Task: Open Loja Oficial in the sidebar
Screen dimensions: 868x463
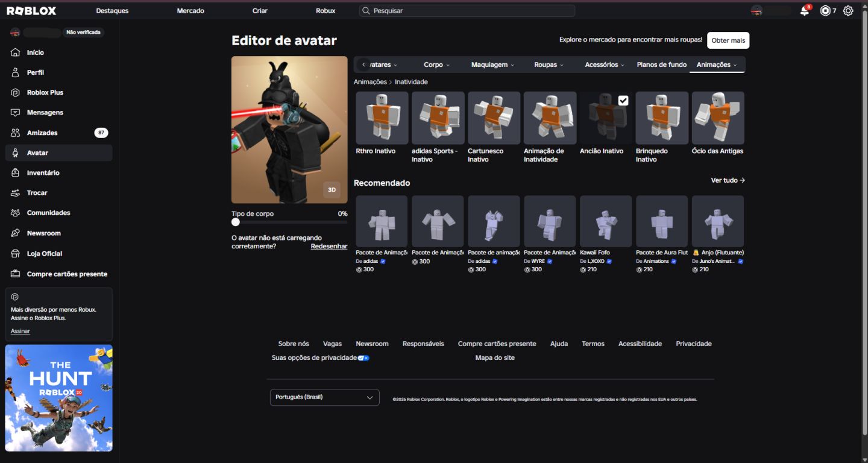Action: [x=58, y=254]
